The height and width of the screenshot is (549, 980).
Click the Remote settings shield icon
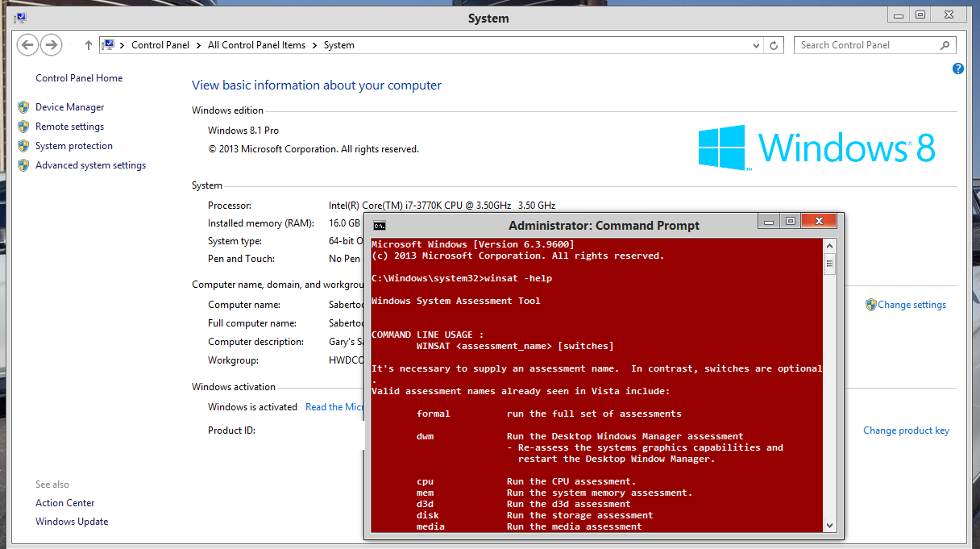pos(23,126)
